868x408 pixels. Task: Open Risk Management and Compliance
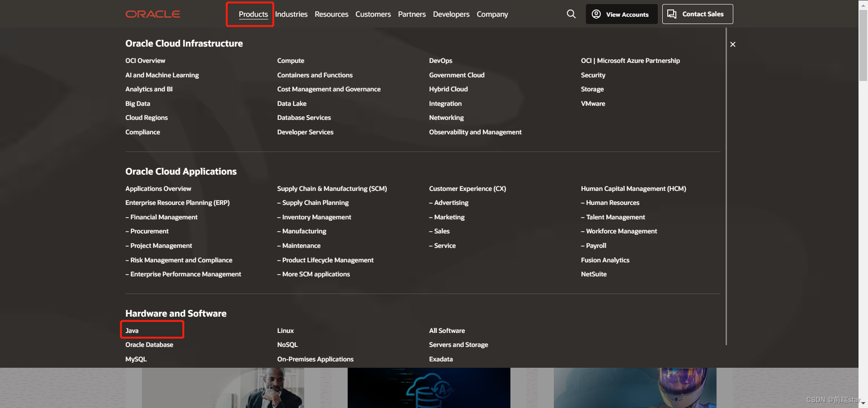(179, 260)
